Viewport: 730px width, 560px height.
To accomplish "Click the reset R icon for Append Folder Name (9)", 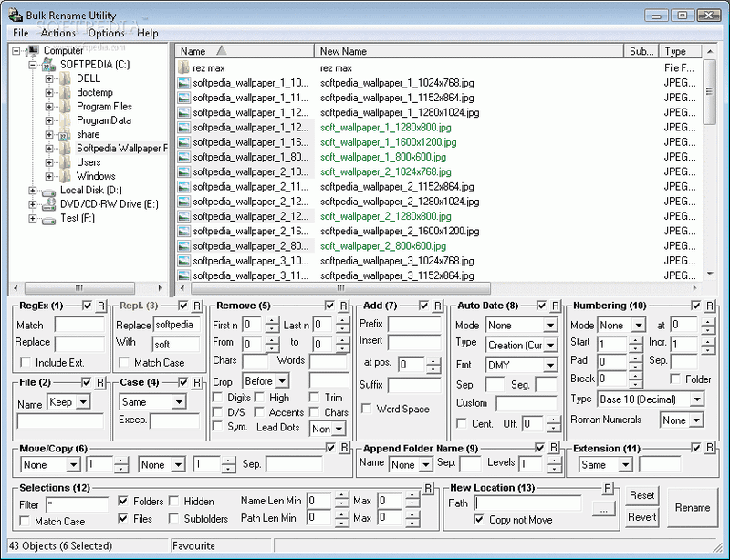I will pos(553,448).
